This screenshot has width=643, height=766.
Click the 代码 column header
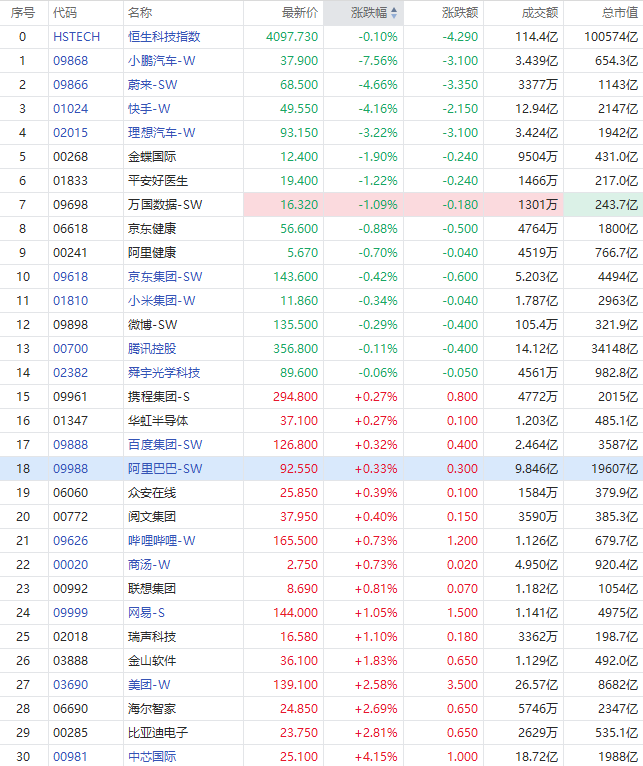(x=65, y=13)
